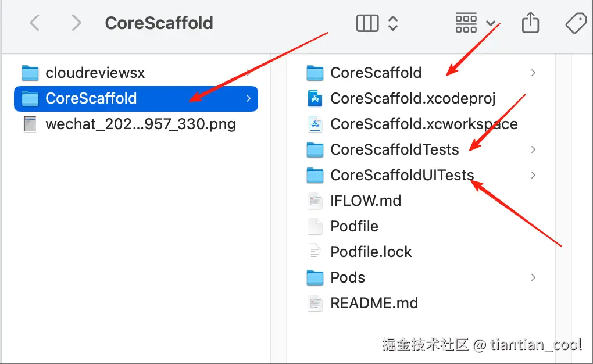This screenshot has width=593, height=364.
Task: Open the view switcher up-down stepper
Action: click(393, 23)
